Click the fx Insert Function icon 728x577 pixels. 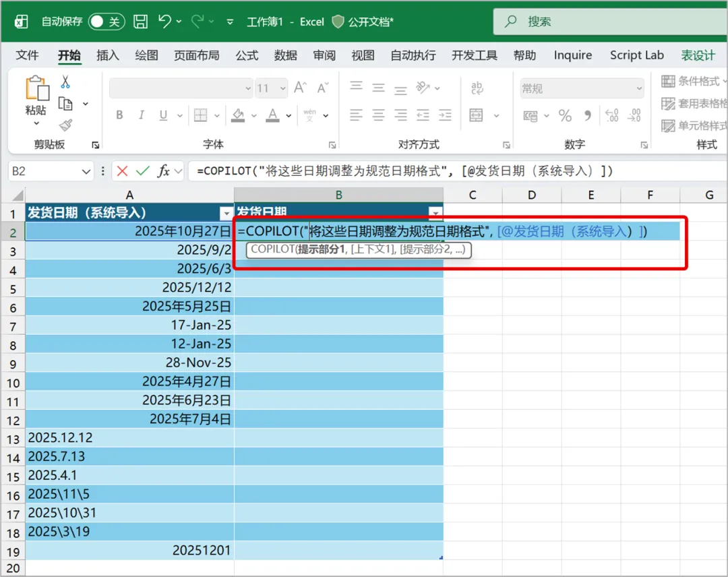163,171
